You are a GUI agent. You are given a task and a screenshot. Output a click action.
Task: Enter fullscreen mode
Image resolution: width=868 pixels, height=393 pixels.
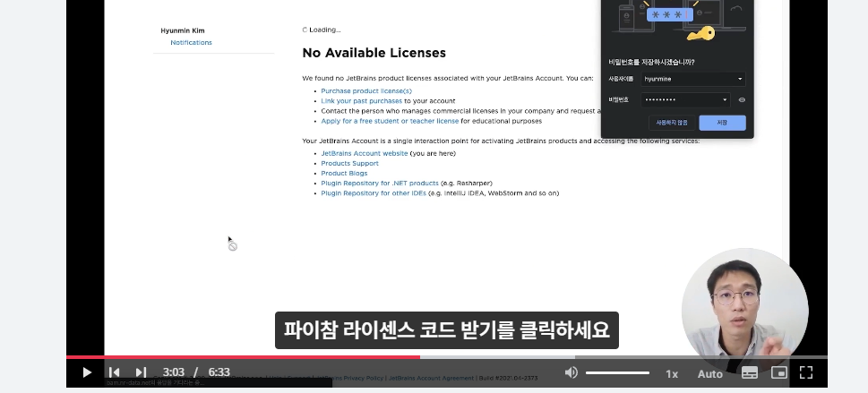click(806, 372)
